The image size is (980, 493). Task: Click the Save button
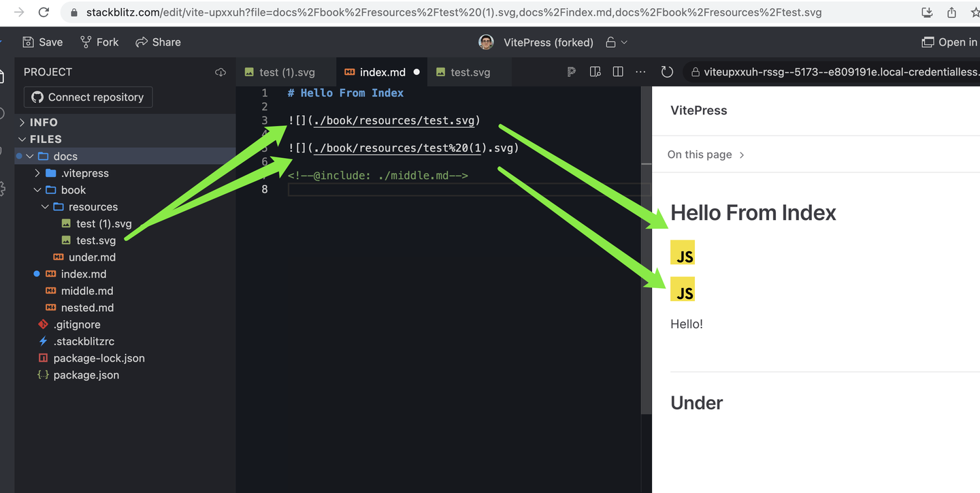point(42,42)
